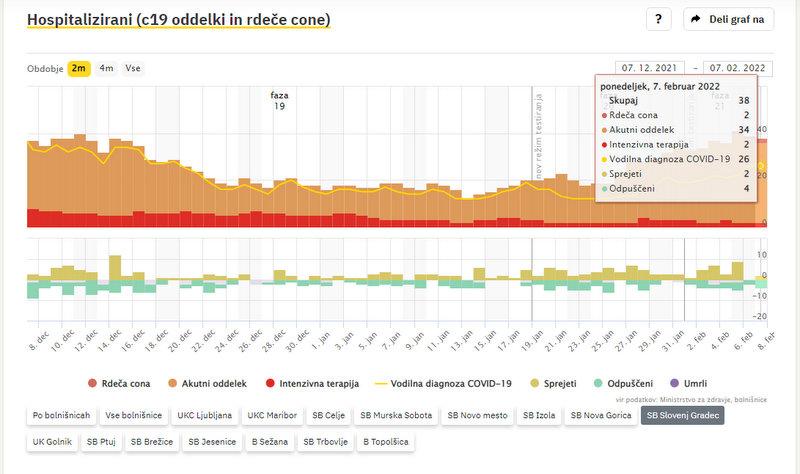
Task: Select the 2m period option
Action: tap(78, 68)
